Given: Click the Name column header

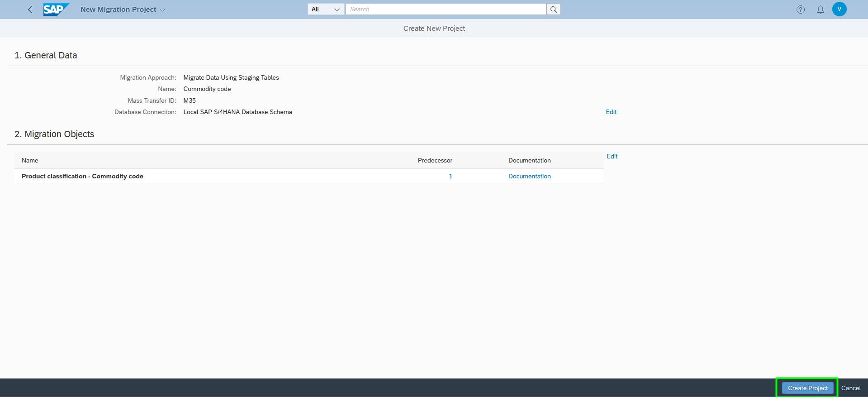Looking at the screenshot, I should coord(30,160).
